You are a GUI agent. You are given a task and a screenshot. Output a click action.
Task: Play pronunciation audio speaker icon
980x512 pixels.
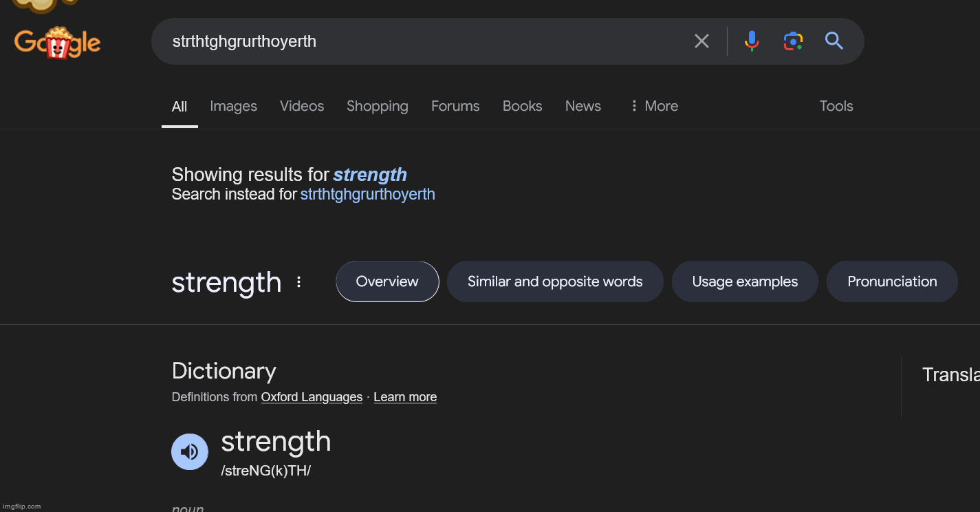click(x=190, y=451)
